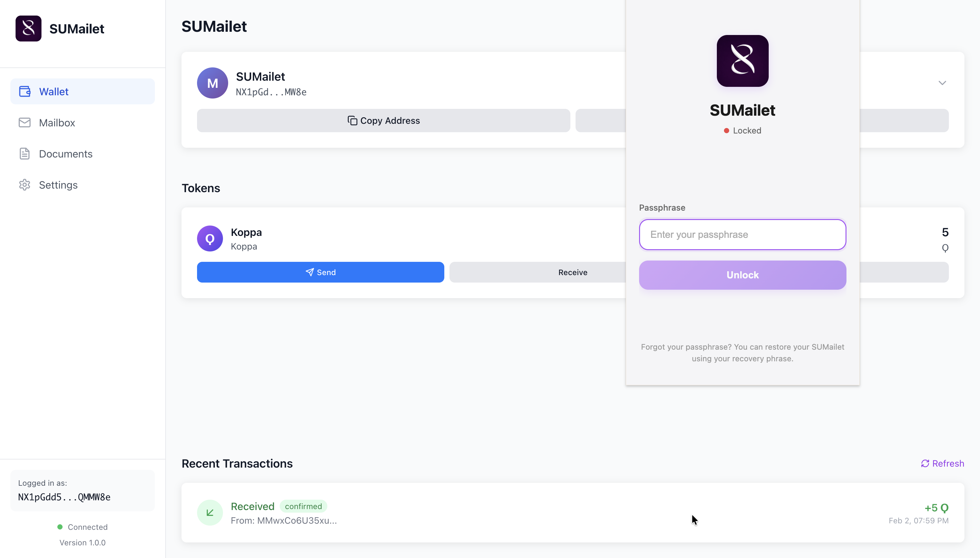
Task: Click the Copy Address button
Action: [x=383, y=120]
